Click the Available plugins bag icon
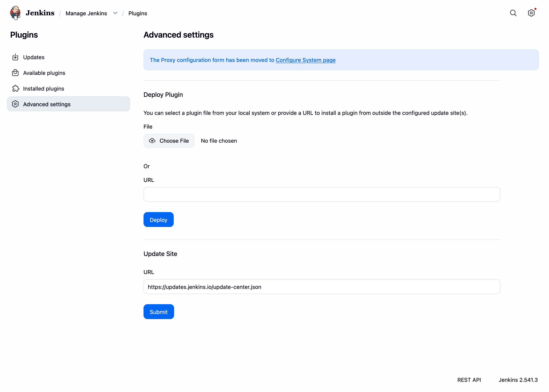This screenshot has height=392, width=549. tap(15, 73)
